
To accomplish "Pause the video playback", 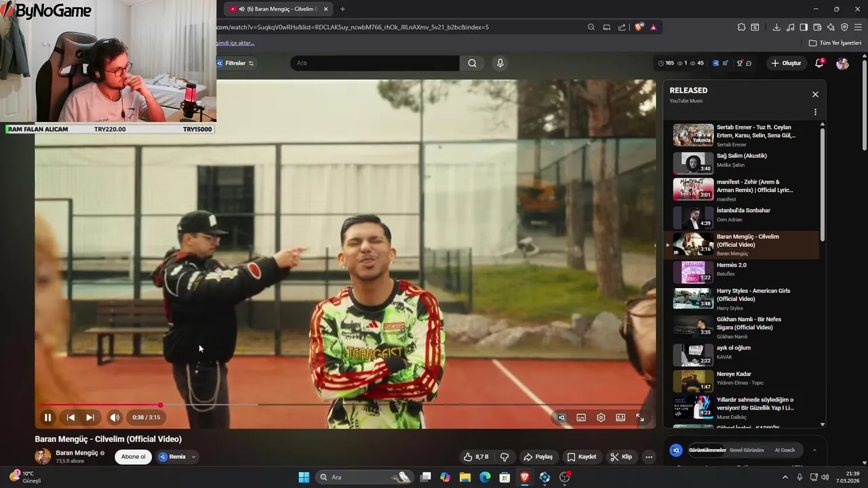I will 47,418.
